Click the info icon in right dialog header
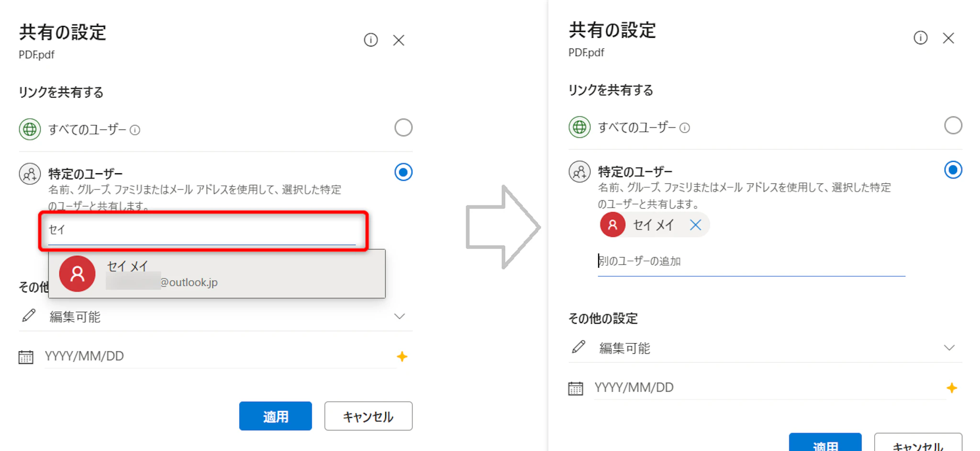980x451 pixels. click(920, 38)
